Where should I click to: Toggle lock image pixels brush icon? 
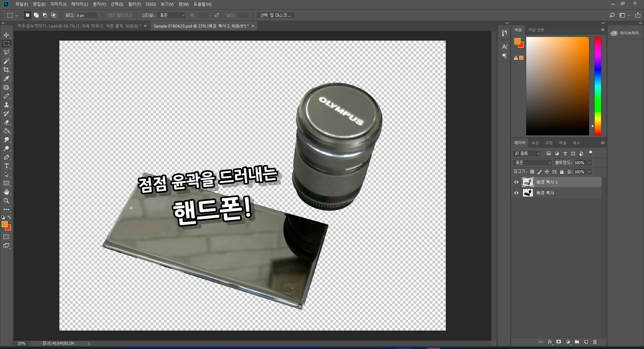click(539, 172)
